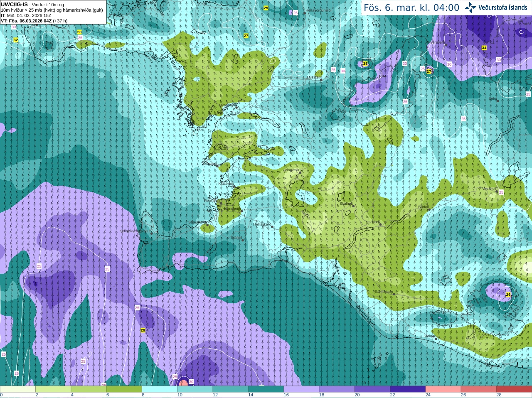
Task: Click the yellow gust marker 28
Action: click(79, 32)
